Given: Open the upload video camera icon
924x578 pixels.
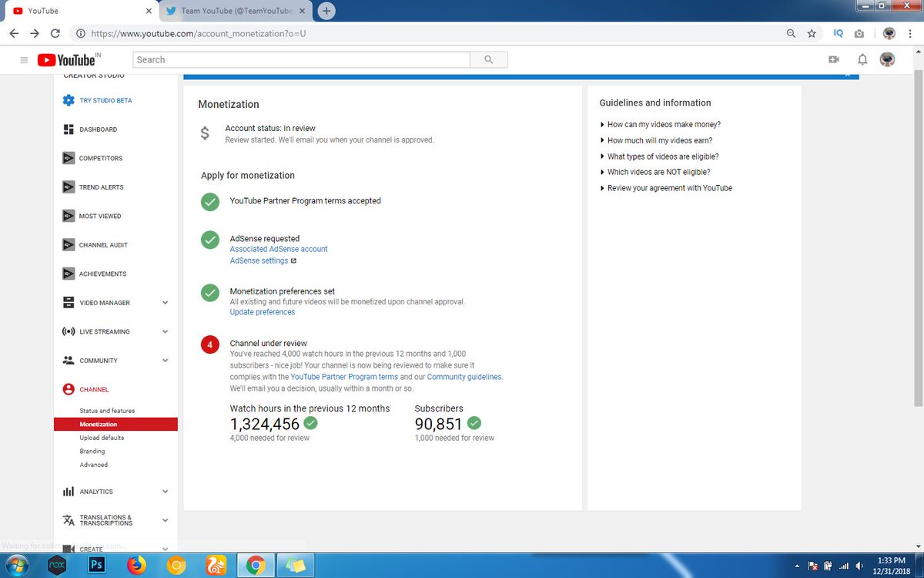Looking at the screenshot, I should click(x=833, y=60).
